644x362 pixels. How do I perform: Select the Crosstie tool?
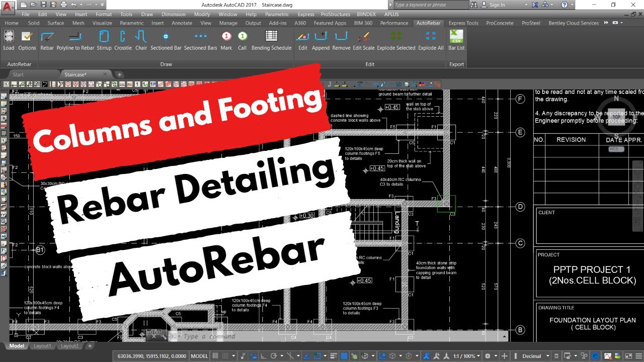[123, 40]
